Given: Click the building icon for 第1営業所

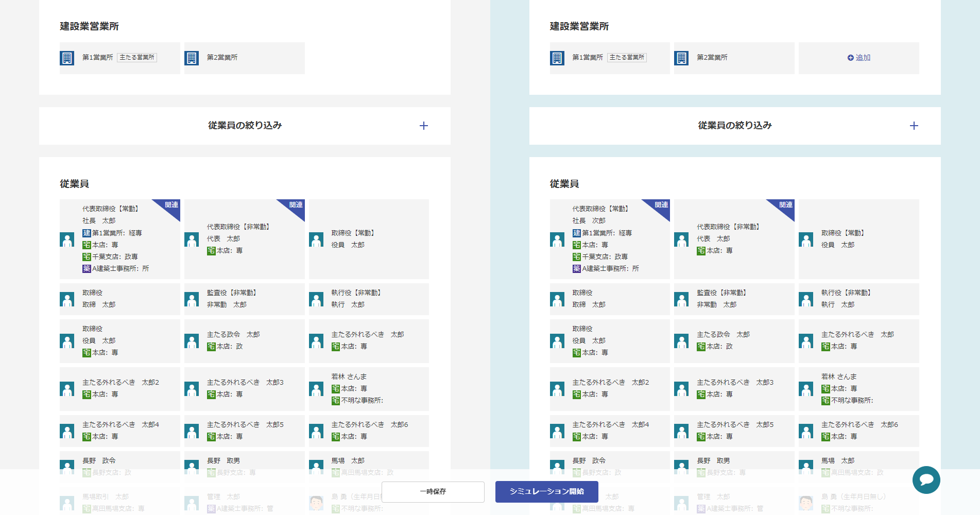Looking at the screenshot, I should pos(67,58).
